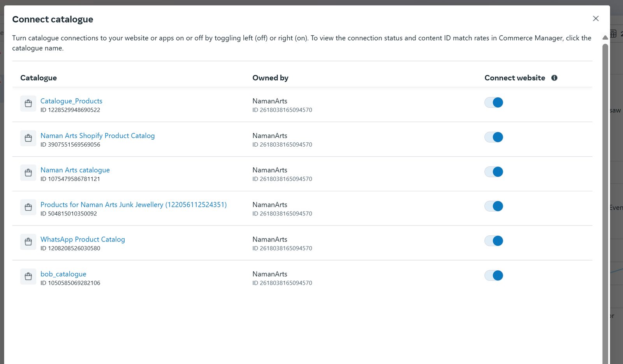Viewport: 623px width, 364px height.
Task: Click the bag icon beside Naman Arts catalogue
Action: (x=28, y=173)
